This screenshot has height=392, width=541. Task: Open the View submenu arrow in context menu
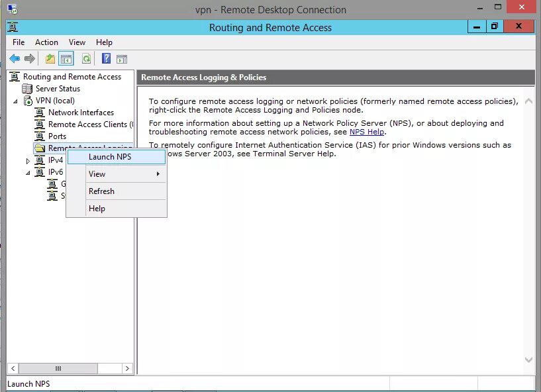[158, 174]
